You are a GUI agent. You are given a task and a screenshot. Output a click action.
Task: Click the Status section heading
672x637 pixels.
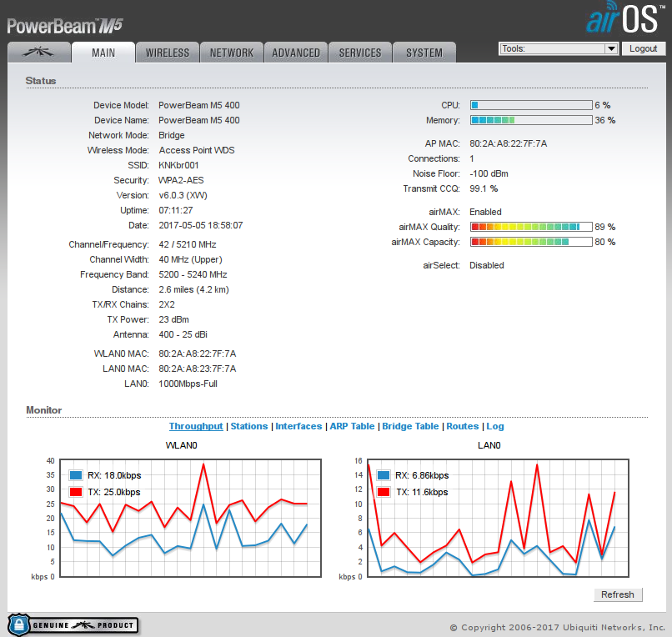coord(41,81)
